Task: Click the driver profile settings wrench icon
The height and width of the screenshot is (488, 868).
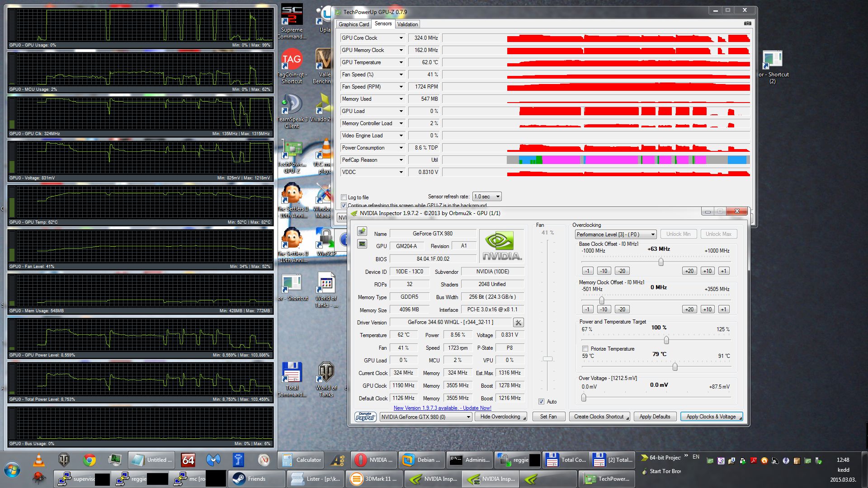Action: pyautogui.click(x=519, y=322)
